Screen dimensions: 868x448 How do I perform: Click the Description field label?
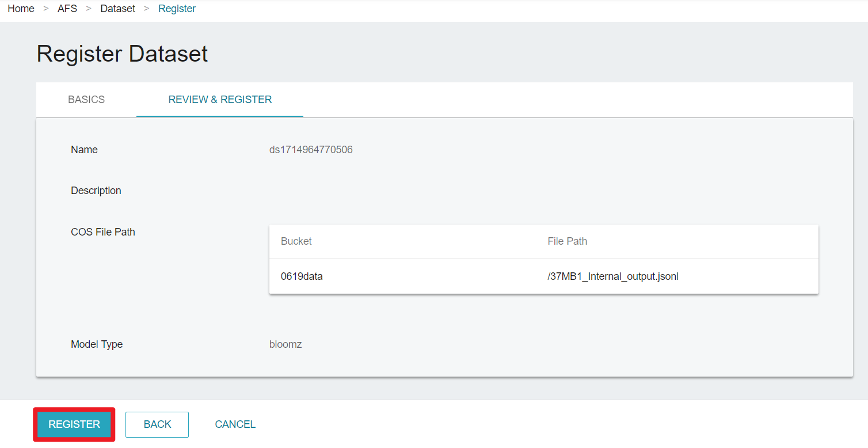click(96, 191)
